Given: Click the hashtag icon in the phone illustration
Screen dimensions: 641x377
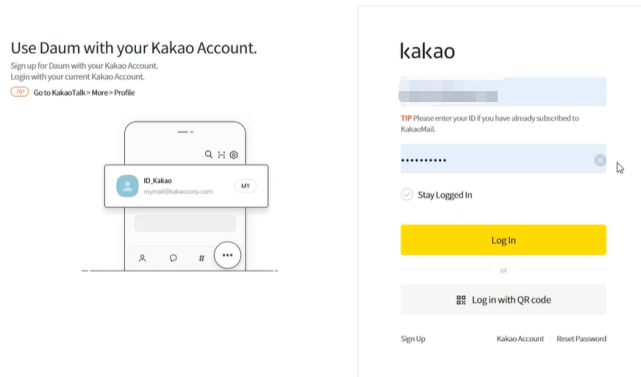Looking at the screenshot, I should point(202,258).
